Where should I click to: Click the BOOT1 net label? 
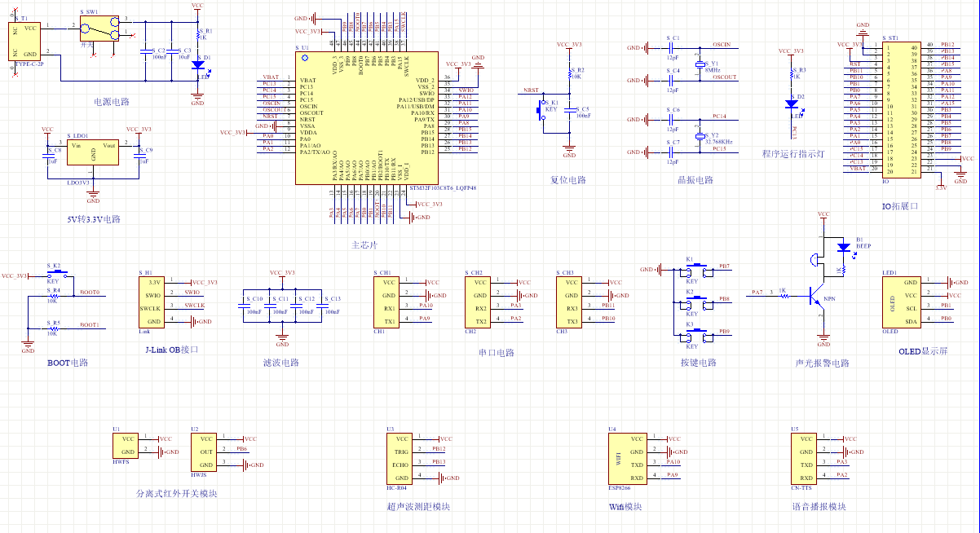point(90,324)
